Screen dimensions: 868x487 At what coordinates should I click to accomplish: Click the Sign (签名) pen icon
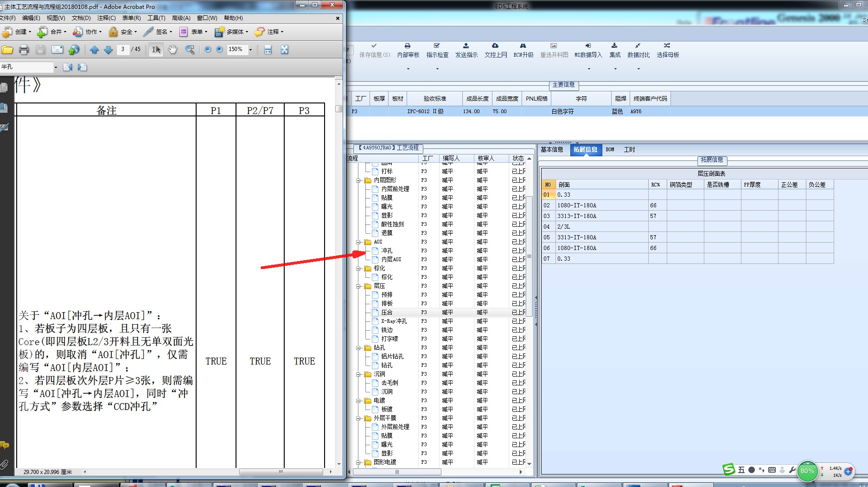(x=148, y=32)
